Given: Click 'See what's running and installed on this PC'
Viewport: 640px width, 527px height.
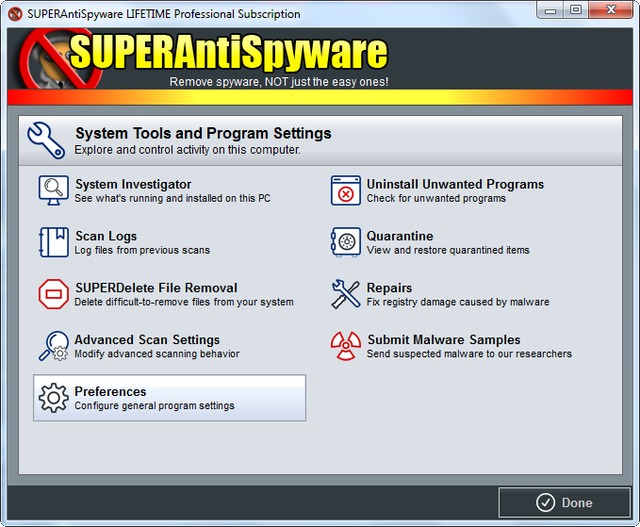Looking at the screenshot, I should (x=172, y=198).
